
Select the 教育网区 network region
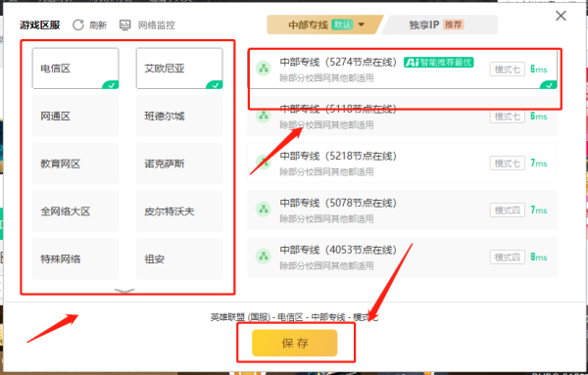pyautogui.click(x=75, y=164)
